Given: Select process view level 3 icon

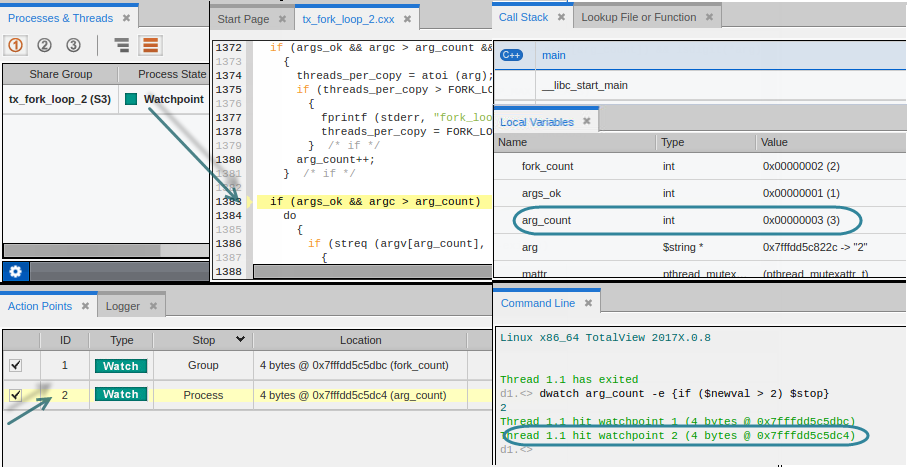Looking at the screenshot, I should (x=73, y=45).
